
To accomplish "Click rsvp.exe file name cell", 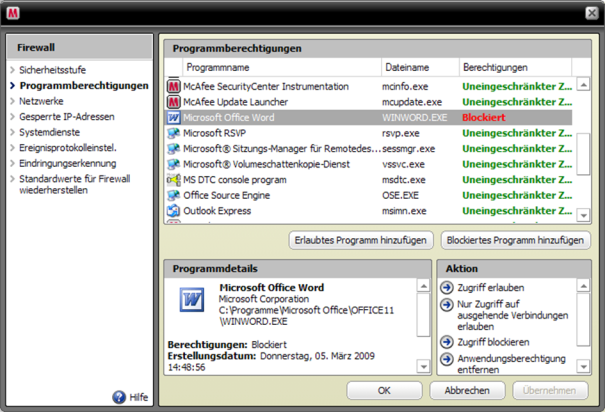I will [401, 133].
